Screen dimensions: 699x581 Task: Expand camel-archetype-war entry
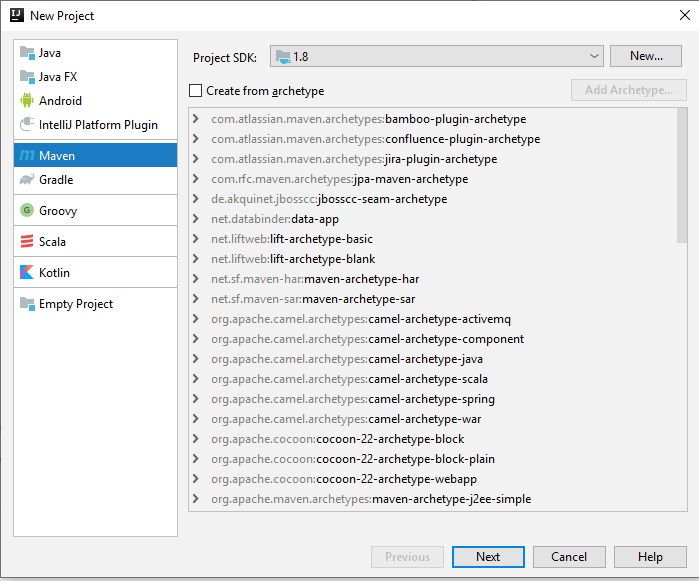point(196,419)
